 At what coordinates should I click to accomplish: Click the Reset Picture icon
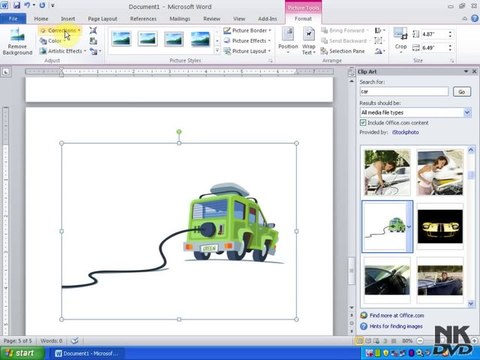click(x=95, y=51)
